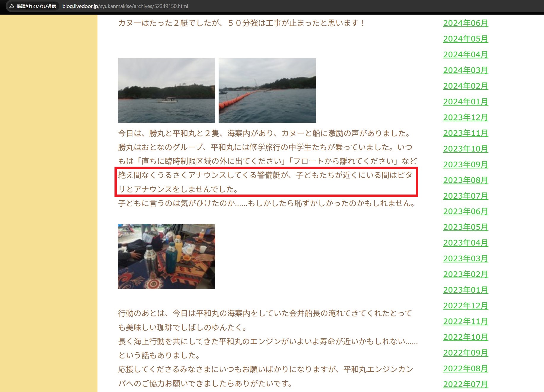Open the 2023年06月 monthly archive
544x392 pixels.
[x=465, y=211]
